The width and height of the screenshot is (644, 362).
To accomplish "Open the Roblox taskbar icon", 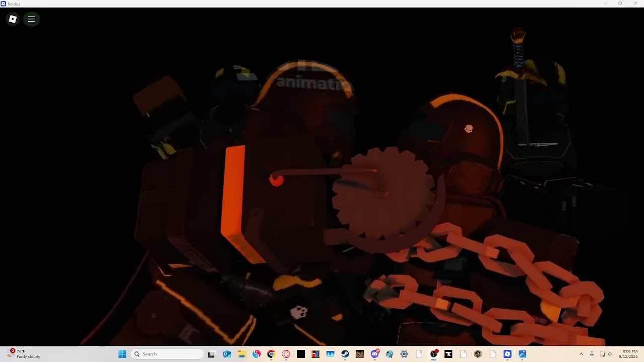I will tap(507, 354).
